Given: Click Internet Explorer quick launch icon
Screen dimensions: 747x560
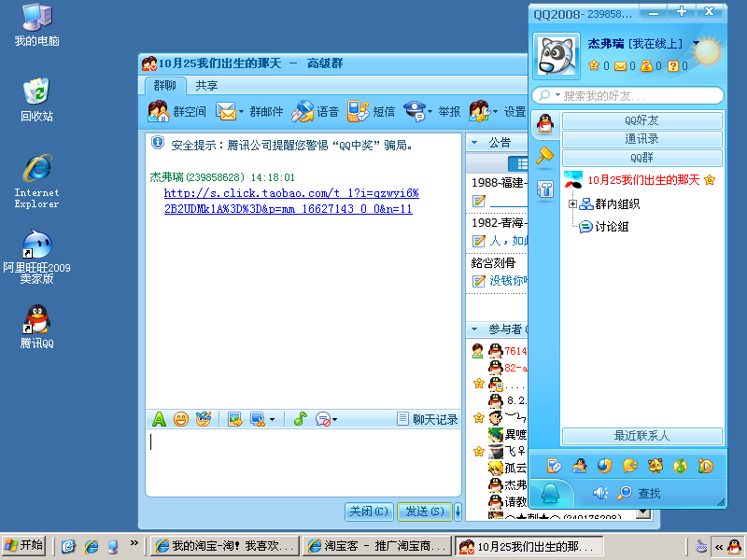Looking at the screenshot, I should (91, 546).
